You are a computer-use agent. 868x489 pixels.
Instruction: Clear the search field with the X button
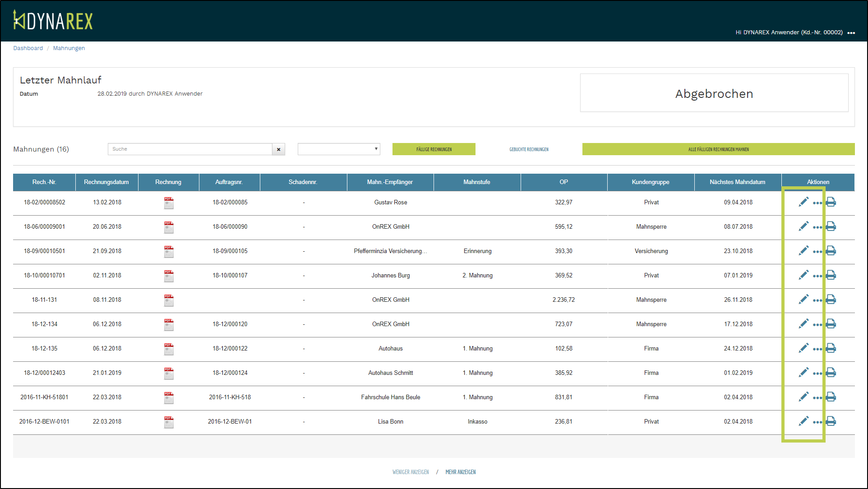pyautogui.click(x=278, y=149)
